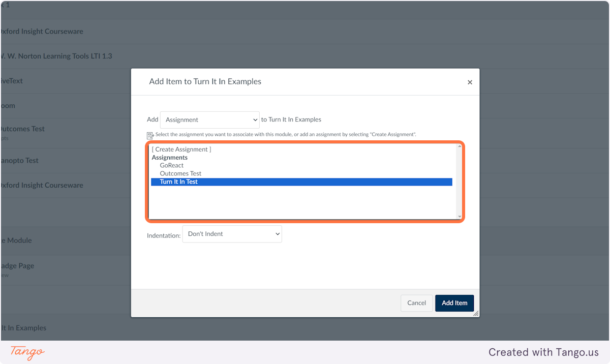Select Outcomes Test in the assignments list

180,174
